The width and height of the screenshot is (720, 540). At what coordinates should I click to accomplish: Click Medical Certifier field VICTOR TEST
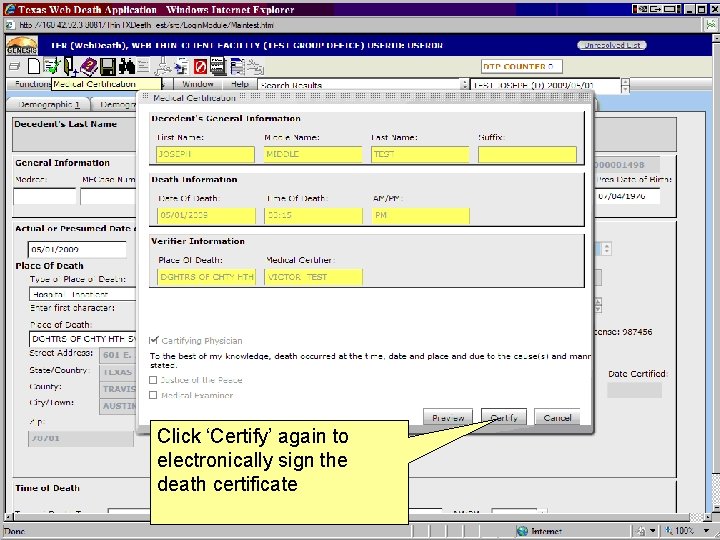click(x=313, y=277)
